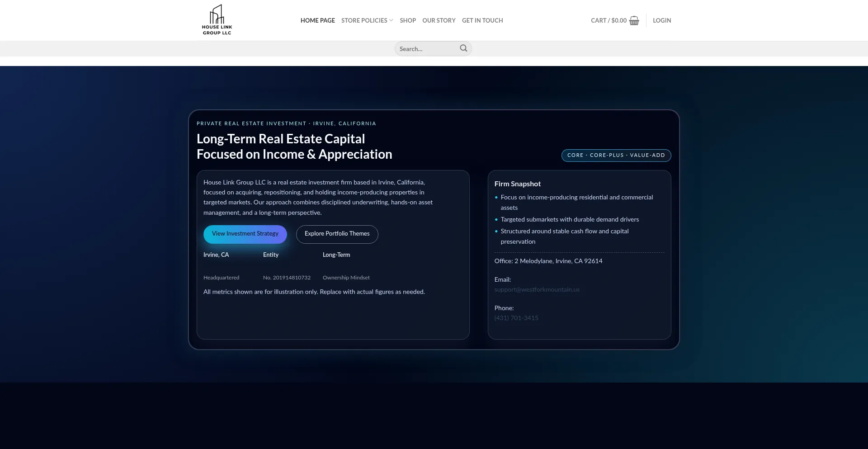Click the office address 2 Melodylane text

point(548,261)
